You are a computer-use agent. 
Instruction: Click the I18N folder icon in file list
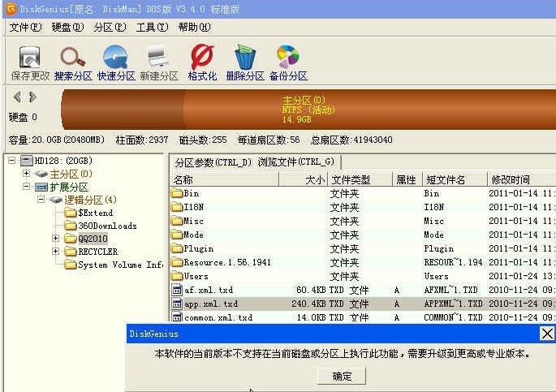(x=177, y=207)
